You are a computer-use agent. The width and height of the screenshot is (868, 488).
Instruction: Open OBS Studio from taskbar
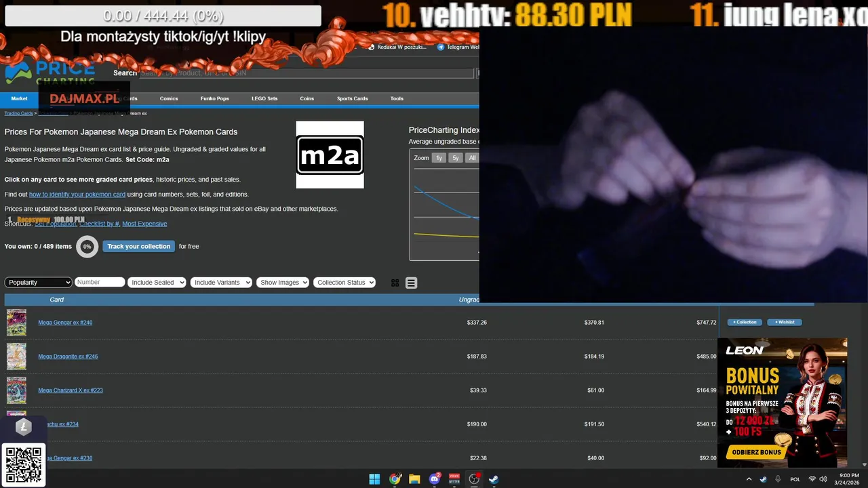pos(475,479)
